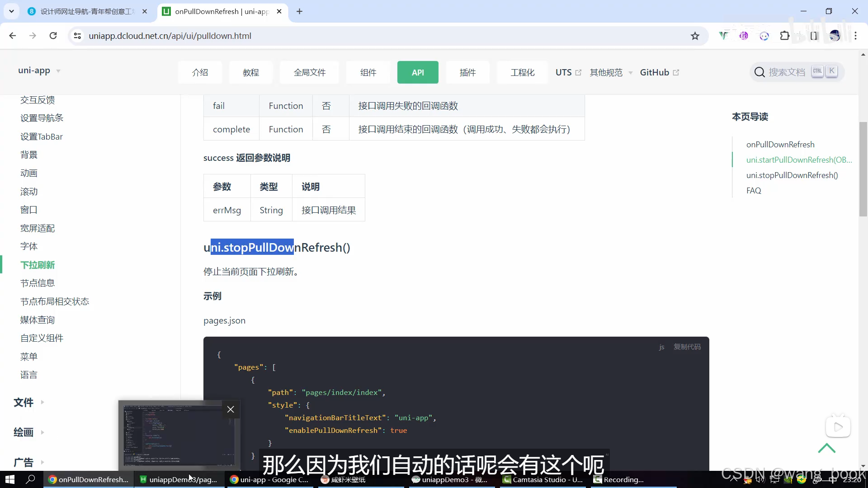
Task: Open Windows taskbar search
Action: coord(30,479)
